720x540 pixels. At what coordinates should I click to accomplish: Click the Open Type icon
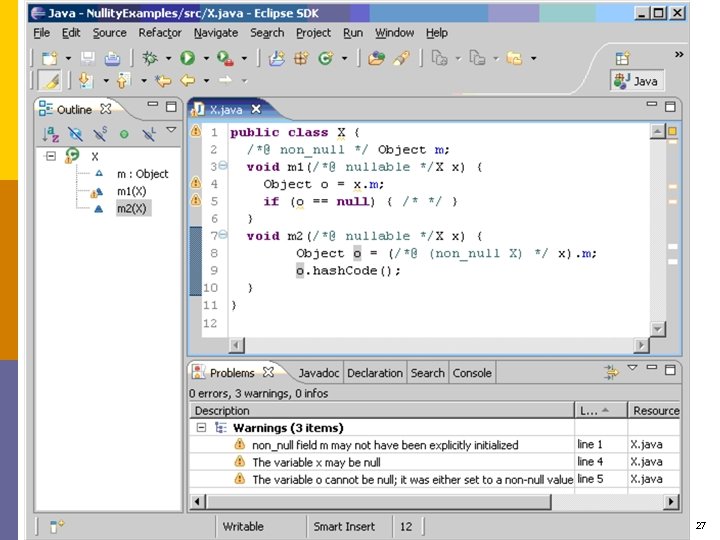click(376, 59)
